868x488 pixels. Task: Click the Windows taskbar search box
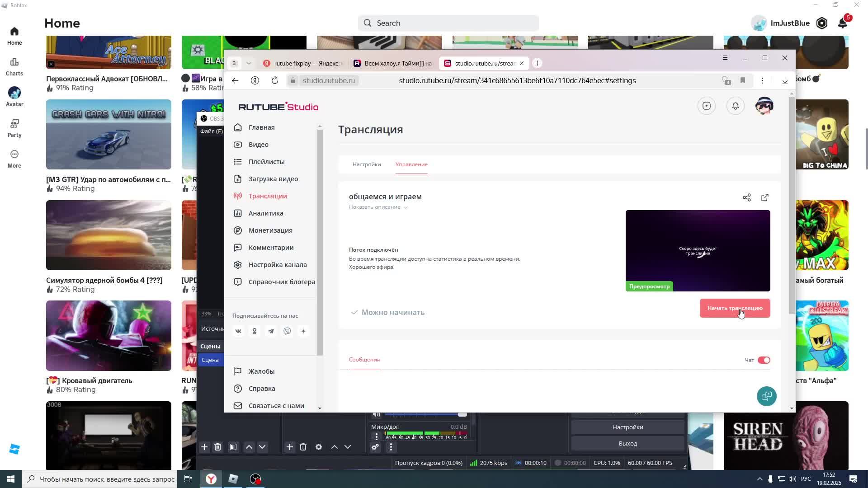click(x=99, y=479)
